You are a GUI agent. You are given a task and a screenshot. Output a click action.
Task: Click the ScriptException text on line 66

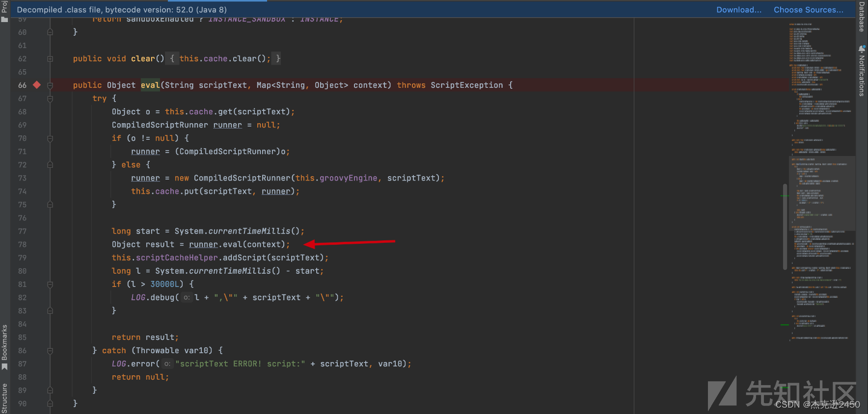point(467,85)
